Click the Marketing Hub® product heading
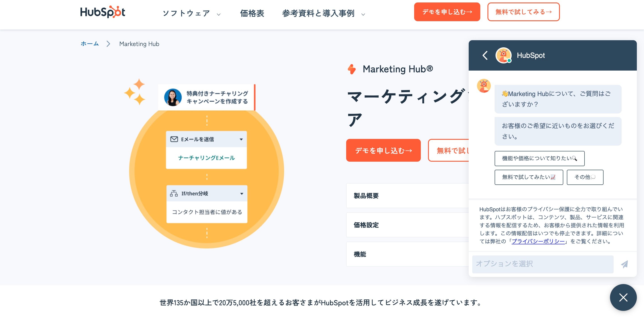Viewport: 644px width, 318px height. (398, 69)
